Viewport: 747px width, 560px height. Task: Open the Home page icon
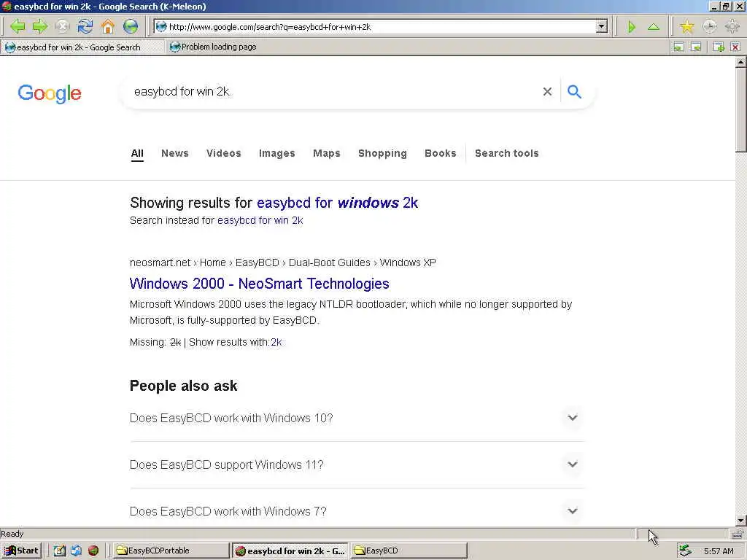coord(108,26)
